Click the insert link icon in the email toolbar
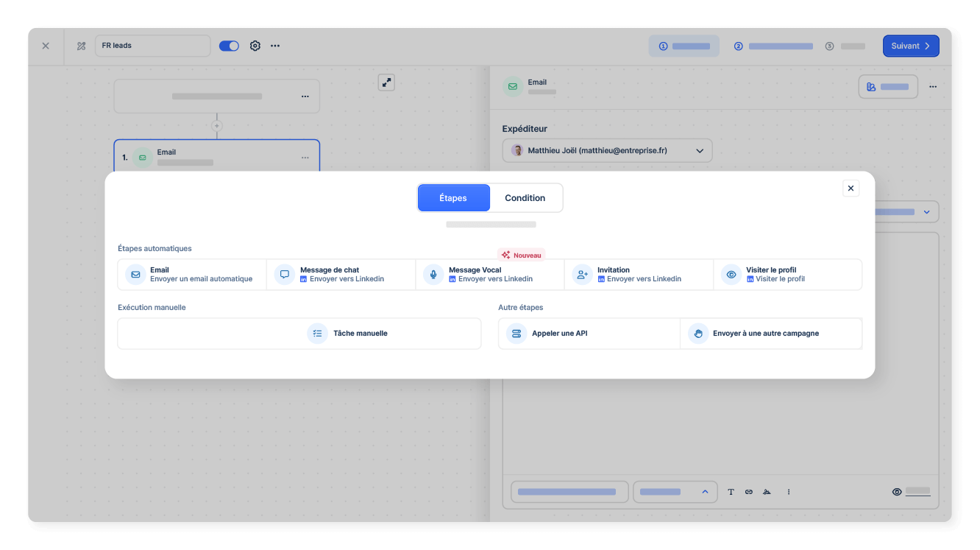This screenshot has height=550, width=980. click(x=748, y=491)
